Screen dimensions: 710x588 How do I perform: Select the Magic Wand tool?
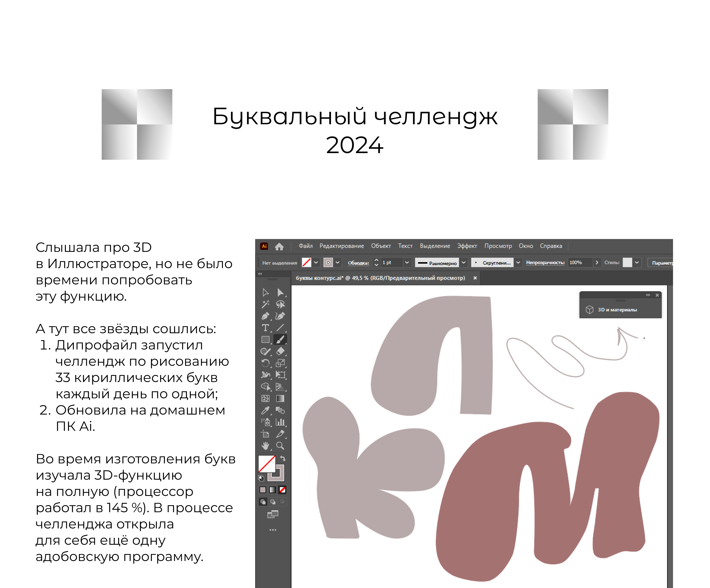[265, 304]
